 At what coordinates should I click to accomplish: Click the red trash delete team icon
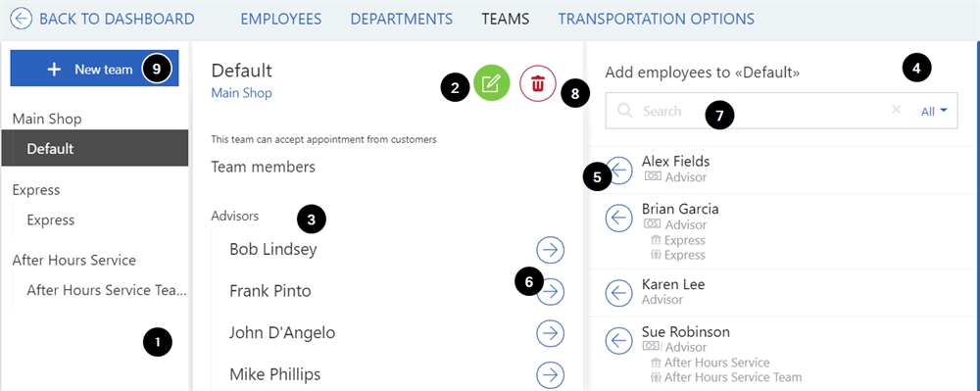click(537, 83)
